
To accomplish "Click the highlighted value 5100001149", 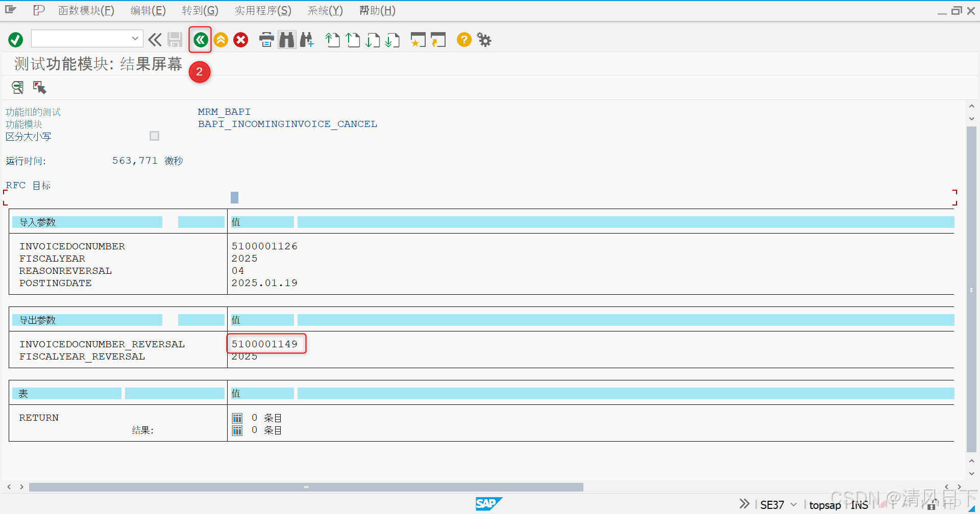I will click(265, 344).
